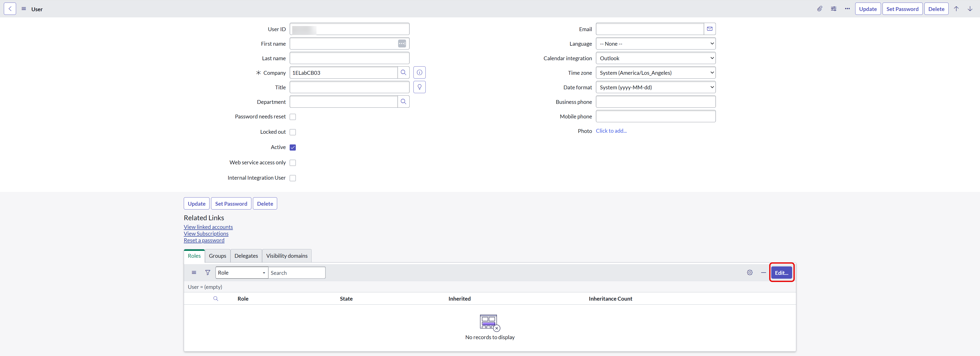Preview the Company record info icon
This screenshot has width=980, height=356.
click(x=419, y=73)
